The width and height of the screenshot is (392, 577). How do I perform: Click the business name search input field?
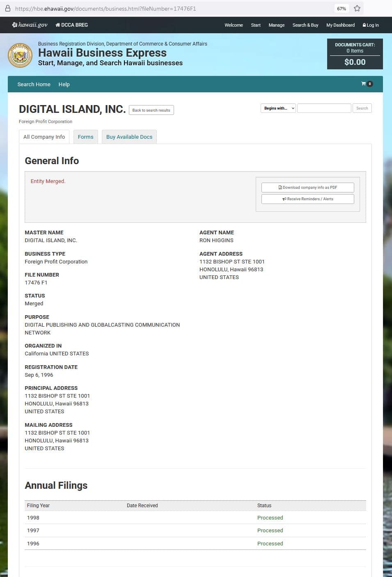(x=324, y=108)
